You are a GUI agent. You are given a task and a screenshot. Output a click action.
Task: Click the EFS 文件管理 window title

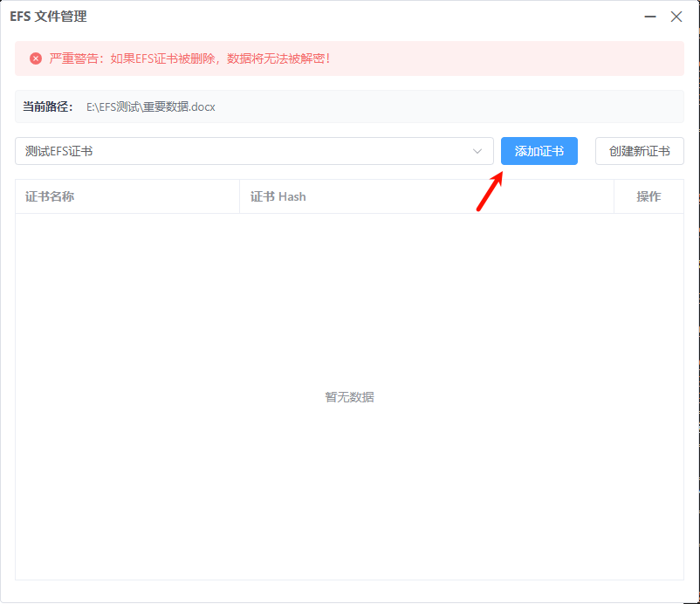pyautogui.click(x=48, y=17)
